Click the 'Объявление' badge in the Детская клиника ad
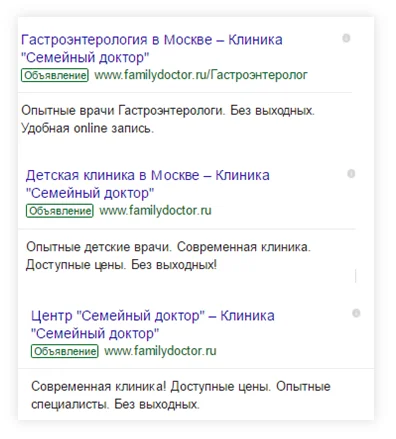 (x=60, y=211)
